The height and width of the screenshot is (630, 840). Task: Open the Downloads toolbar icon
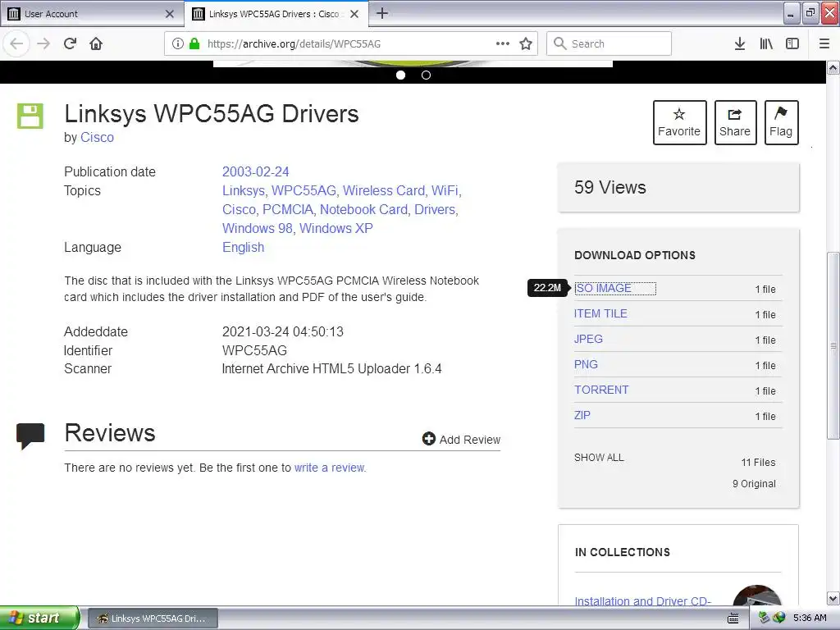740,44
